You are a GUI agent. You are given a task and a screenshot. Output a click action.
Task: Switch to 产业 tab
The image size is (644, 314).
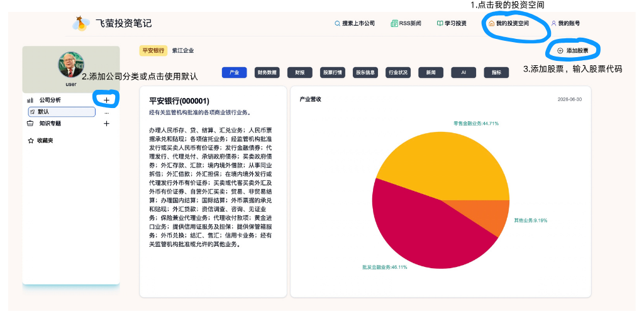[x=234, y=73]
